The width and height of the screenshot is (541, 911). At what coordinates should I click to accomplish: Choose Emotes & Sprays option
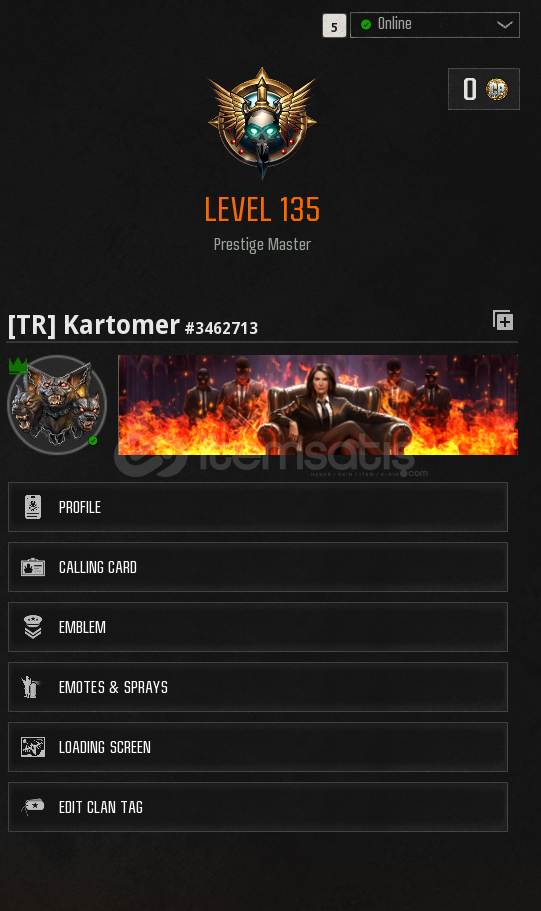pos(258,687)
